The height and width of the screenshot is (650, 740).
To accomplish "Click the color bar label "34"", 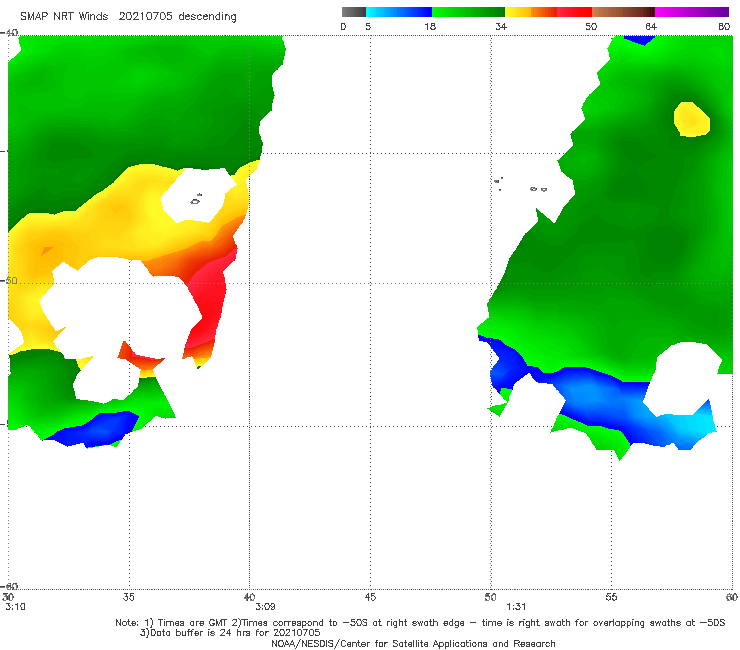I will (501, 26).
